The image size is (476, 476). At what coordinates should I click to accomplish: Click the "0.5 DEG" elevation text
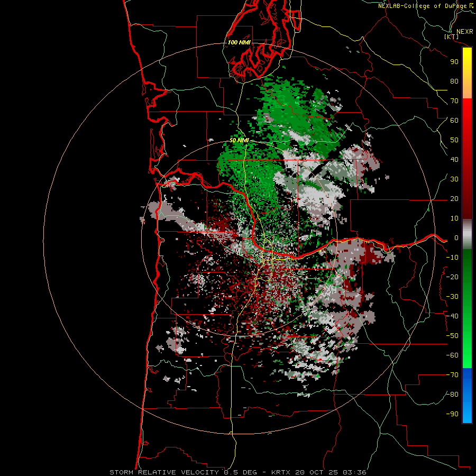pos(241,472)
